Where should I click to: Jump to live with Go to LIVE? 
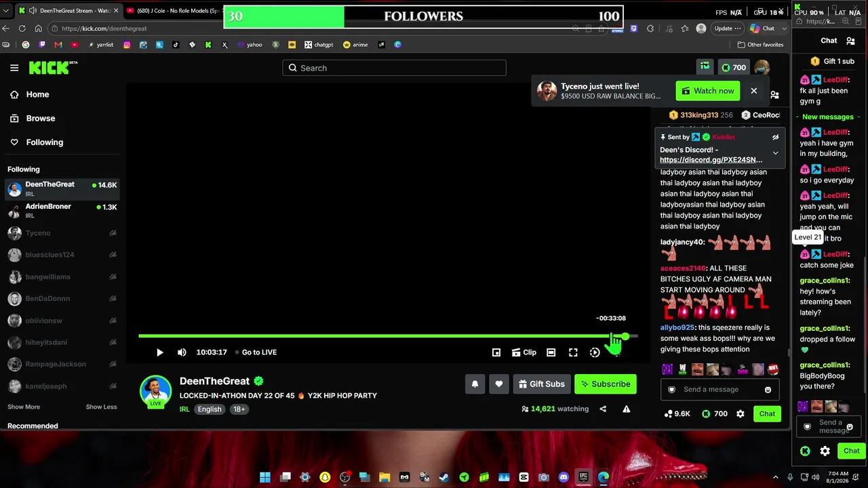point(256,352)
